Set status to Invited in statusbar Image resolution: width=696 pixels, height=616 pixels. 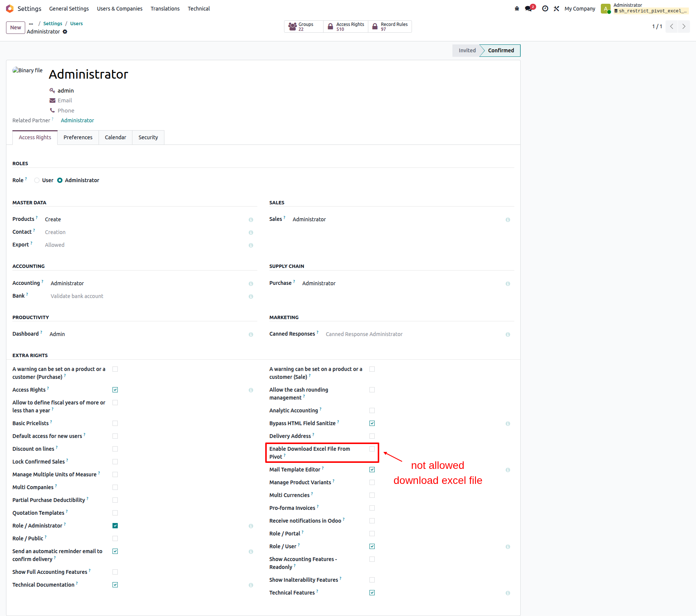tap(467, 50)
